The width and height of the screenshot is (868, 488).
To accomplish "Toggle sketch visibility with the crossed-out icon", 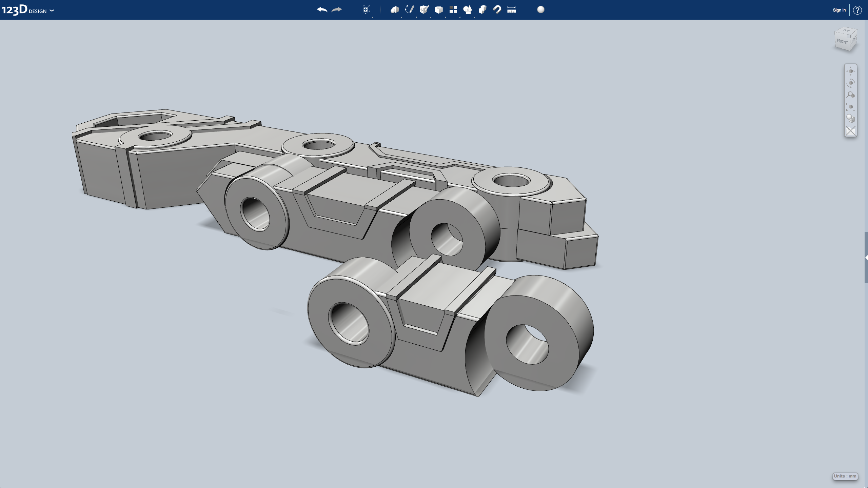I will point(851,130).
